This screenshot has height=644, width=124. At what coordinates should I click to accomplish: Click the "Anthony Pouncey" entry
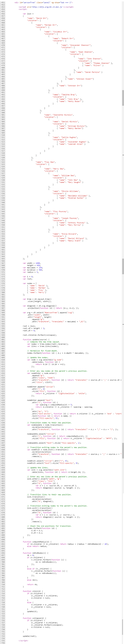[73, 223]
